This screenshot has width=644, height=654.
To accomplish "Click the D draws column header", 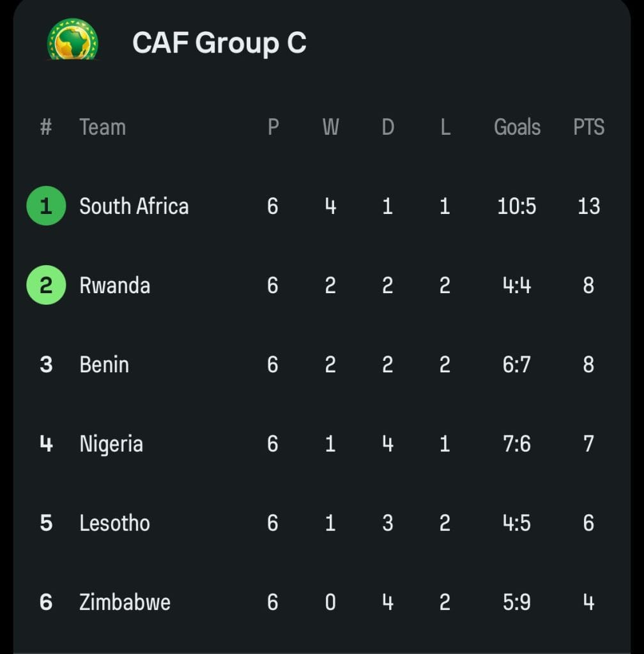I will (x=388, y=127).
